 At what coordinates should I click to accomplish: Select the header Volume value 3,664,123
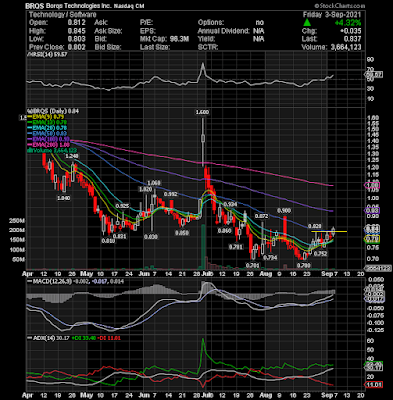click(x=345, y=47)
